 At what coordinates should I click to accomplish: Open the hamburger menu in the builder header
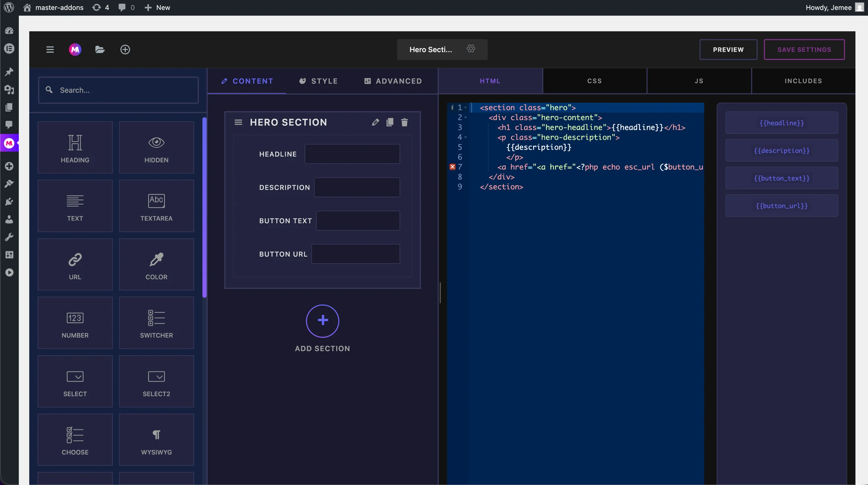pos(50,50)
